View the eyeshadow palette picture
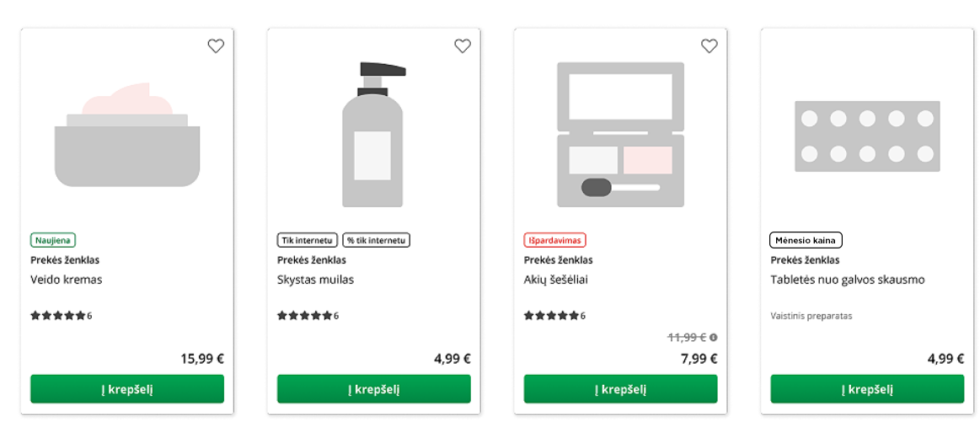980x427 pixels. point(620,135)
